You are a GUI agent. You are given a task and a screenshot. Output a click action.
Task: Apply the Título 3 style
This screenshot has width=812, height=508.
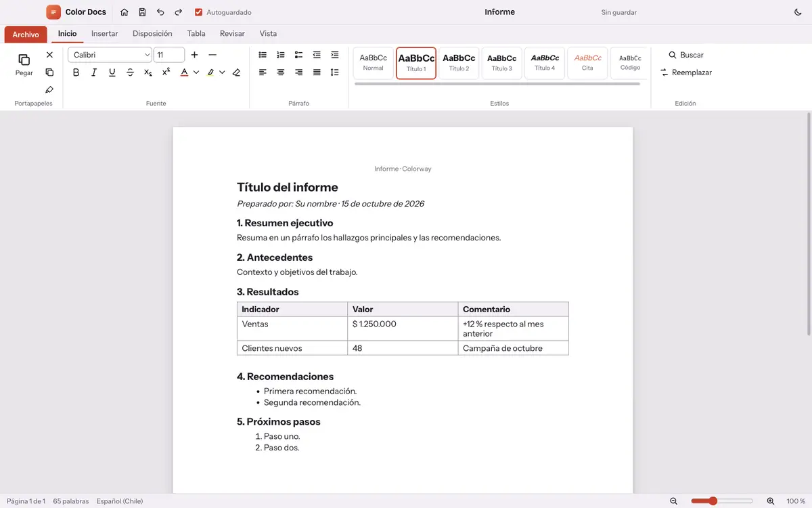tap(502, 63)
